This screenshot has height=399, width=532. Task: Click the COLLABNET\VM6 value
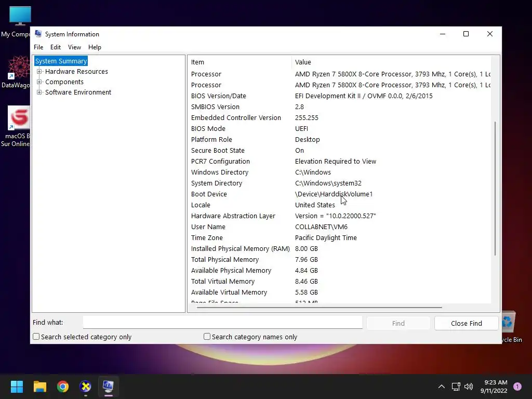(x=321, y=227)
